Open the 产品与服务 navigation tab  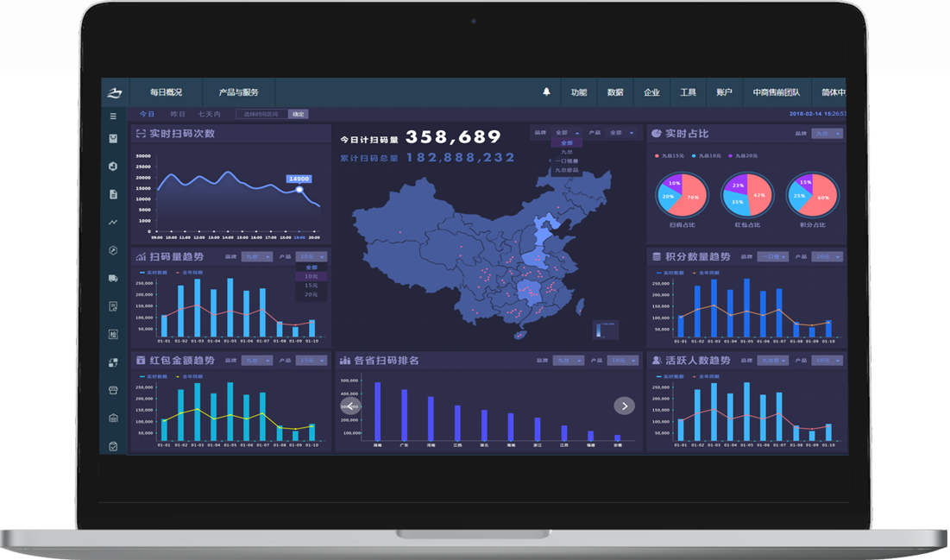pos(239,92)
